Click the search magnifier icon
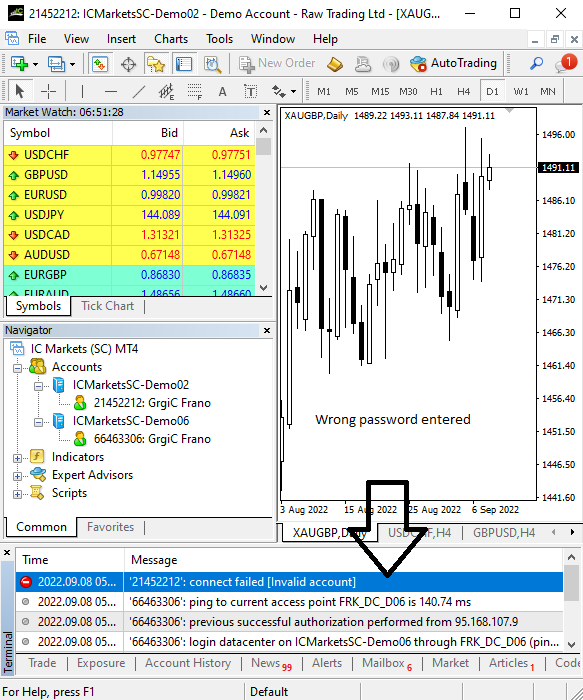This screenshot has width=583, height=700. click(536, 64)
